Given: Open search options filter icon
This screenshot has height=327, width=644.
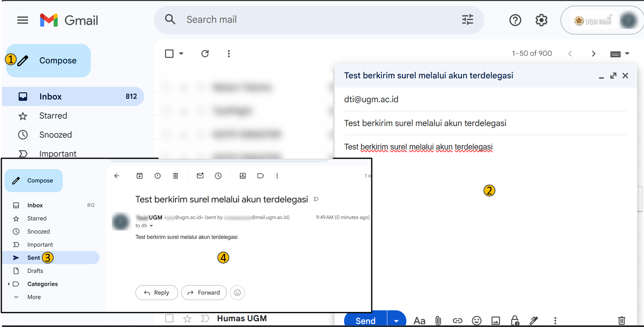Looking at the screenshot, I should tap(467, 20).
